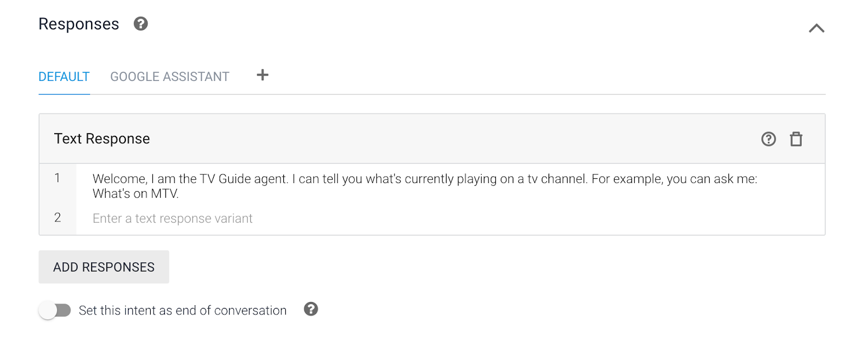Click the 'What's on MTV.' response line
868x347 pixels.
click(136, 194)
